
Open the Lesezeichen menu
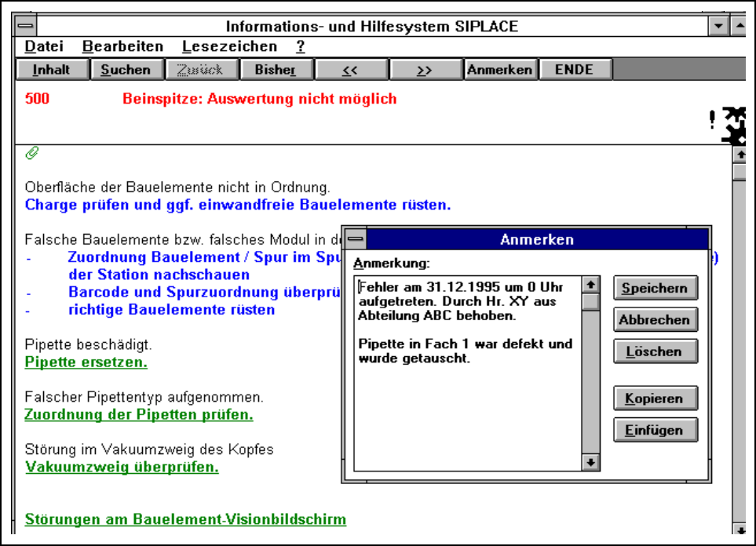[229, 46]
